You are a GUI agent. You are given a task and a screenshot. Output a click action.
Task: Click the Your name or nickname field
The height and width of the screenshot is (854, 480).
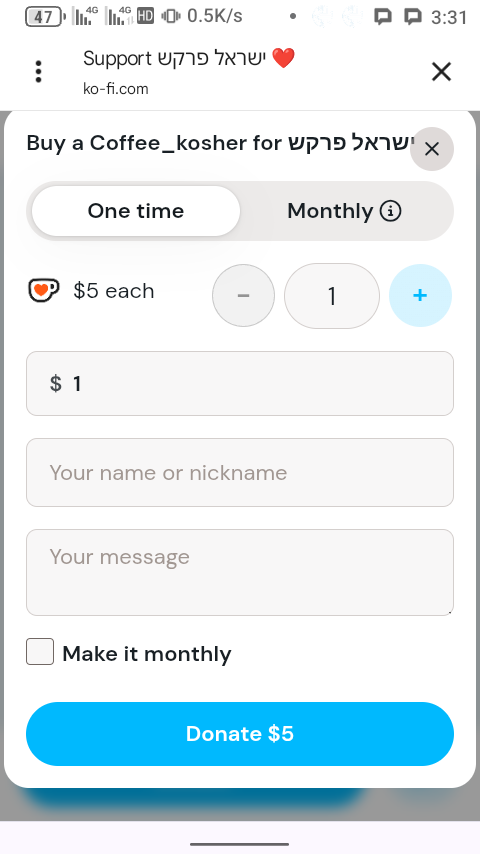pos(240,473)
